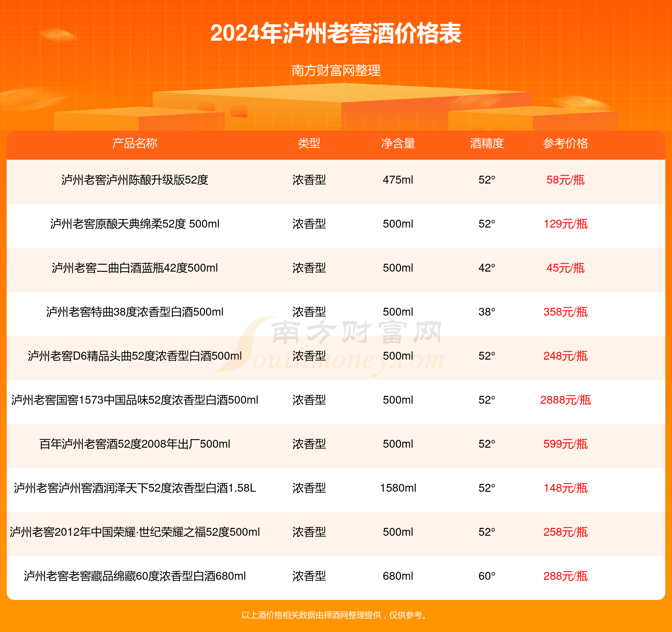The image size is (672, 632).
Task: Select product name "泸州老窖原酿天典绵柔52度 500ml"
Action: [135, 224]
